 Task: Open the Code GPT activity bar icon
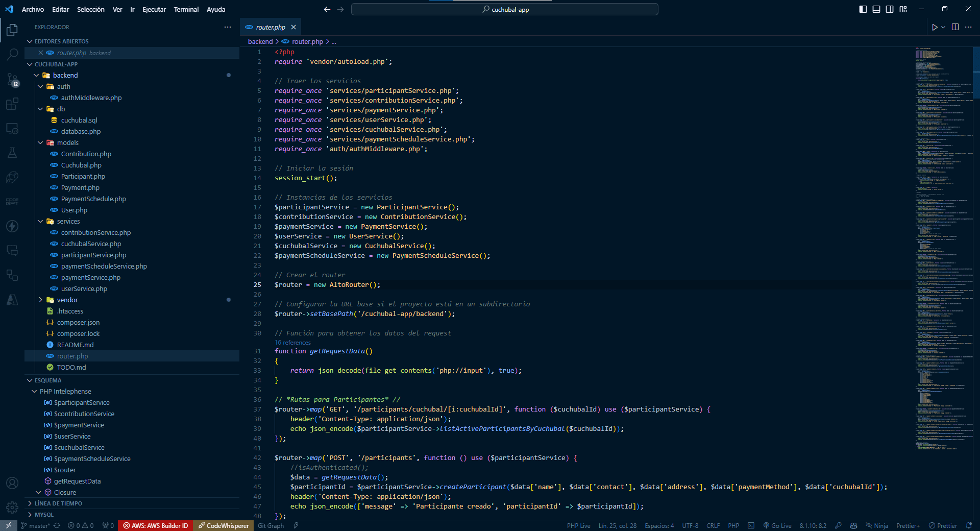click(x=12, y=202)
